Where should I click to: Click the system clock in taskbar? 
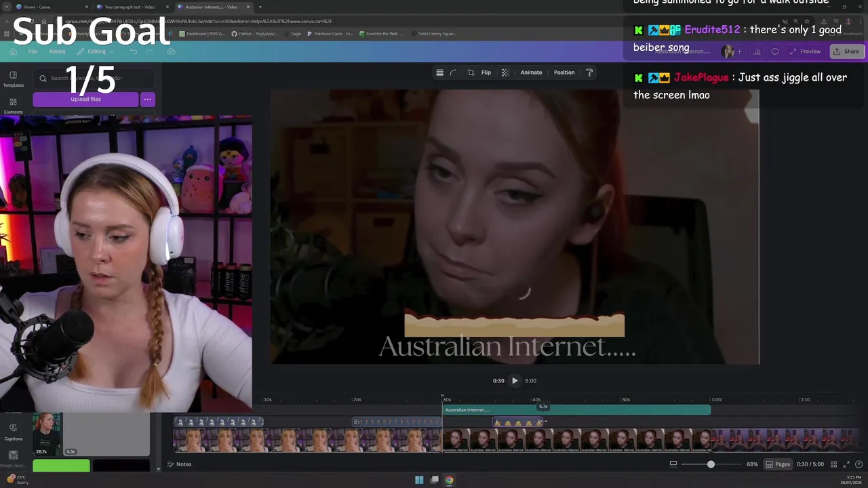(x=850, y=480)
